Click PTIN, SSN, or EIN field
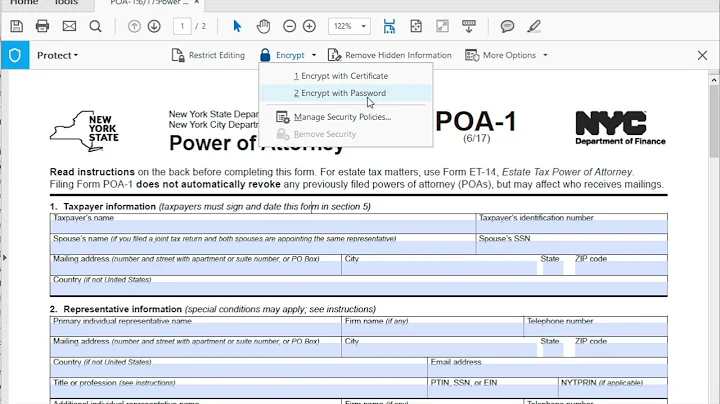 coord(493,392)
